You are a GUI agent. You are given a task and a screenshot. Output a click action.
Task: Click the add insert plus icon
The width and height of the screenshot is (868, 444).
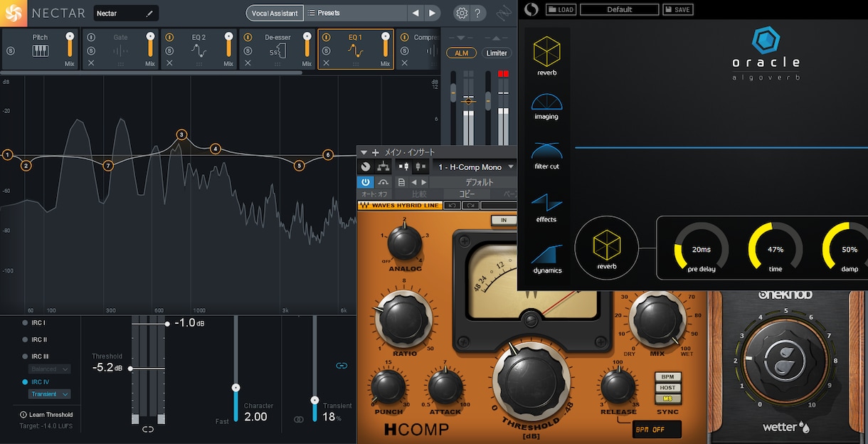point(376,152)
